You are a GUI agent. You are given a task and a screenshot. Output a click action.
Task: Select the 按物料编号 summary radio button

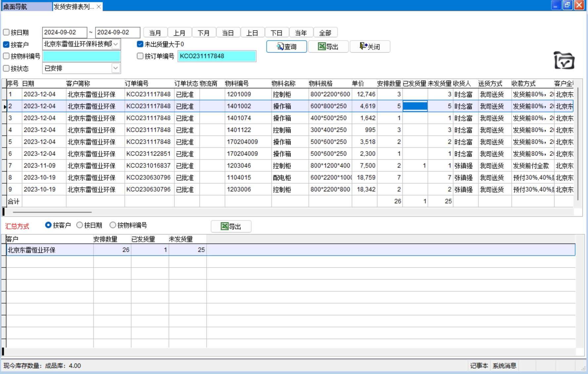coord(113,225)
